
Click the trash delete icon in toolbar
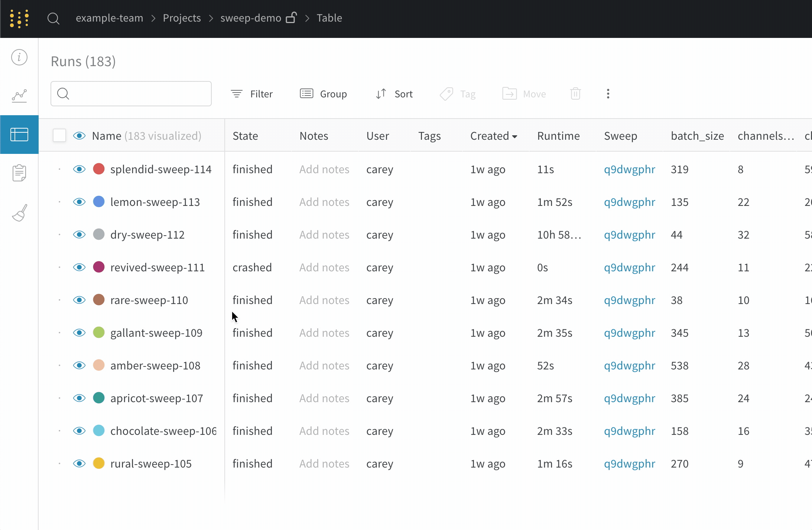575,94
